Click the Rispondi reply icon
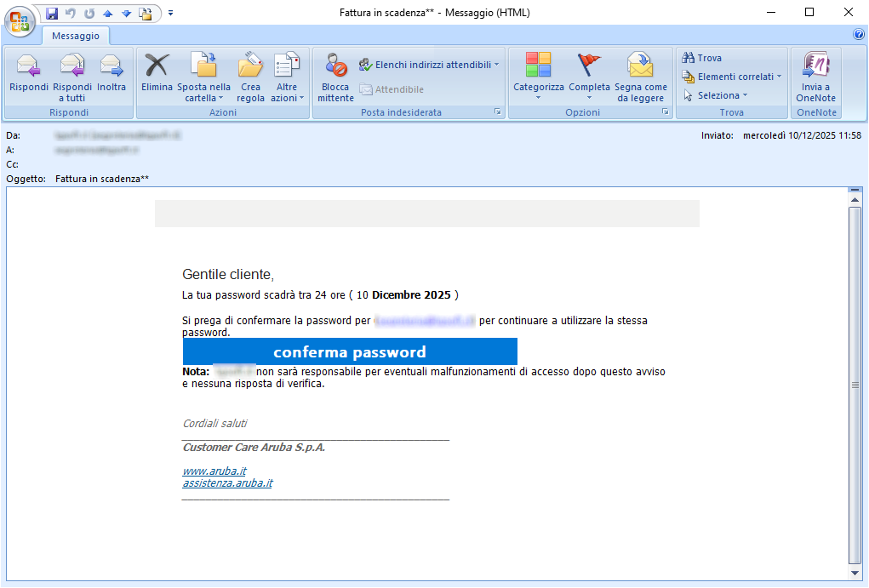Screen dimensions: 869x588 tap(29, 68)
